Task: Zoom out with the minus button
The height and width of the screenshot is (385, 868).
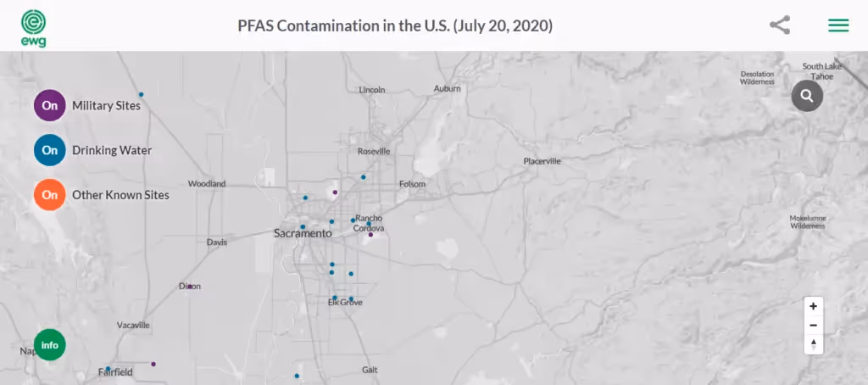Action: pos(813,325)
